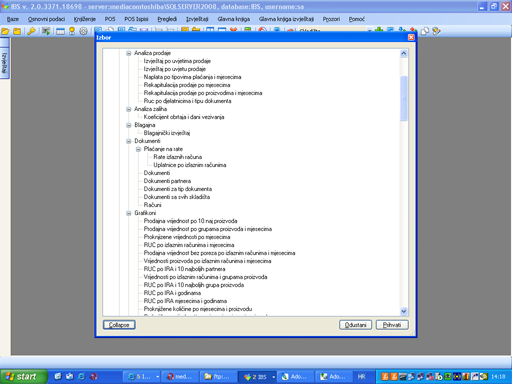Select Blagajnički izvještaj in the tree

(167, 133)
